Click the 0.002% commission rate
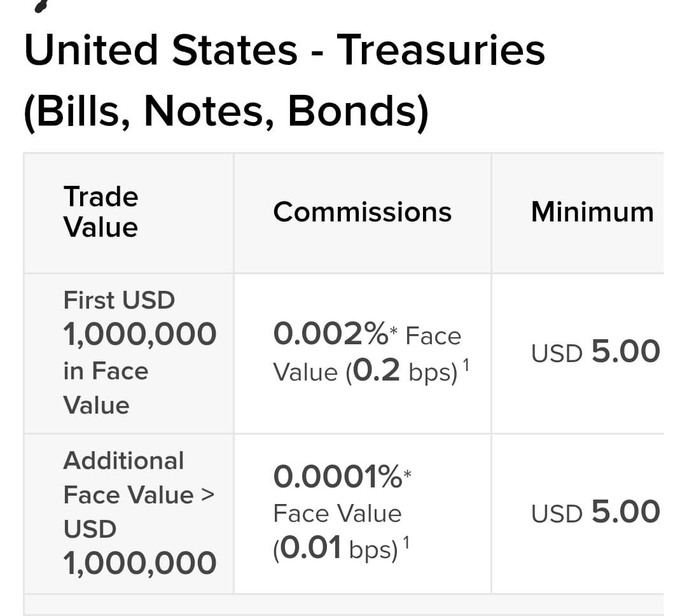Viewport: 687px width, 616px height. coord(330,333)
